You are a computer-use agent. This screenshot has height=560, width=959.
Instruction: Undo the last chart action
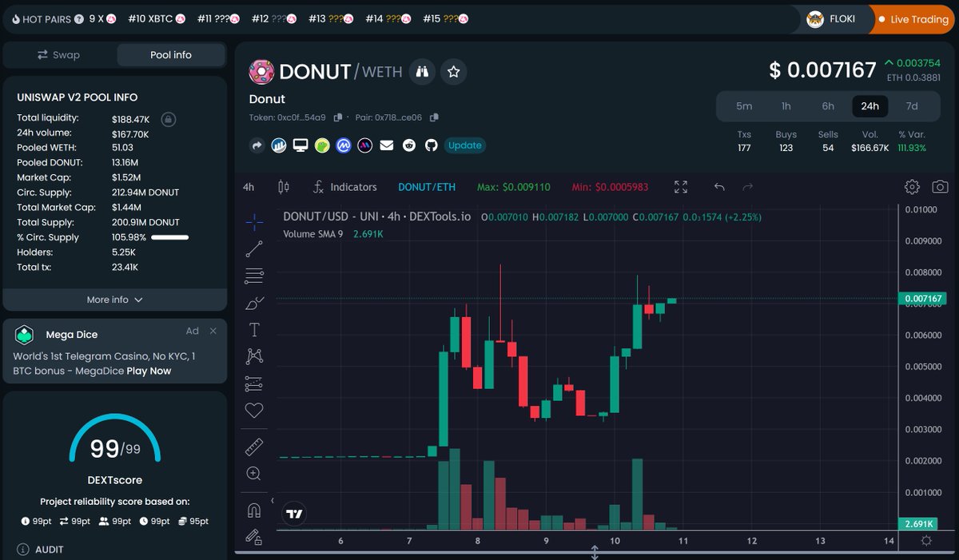pos(719,187)
